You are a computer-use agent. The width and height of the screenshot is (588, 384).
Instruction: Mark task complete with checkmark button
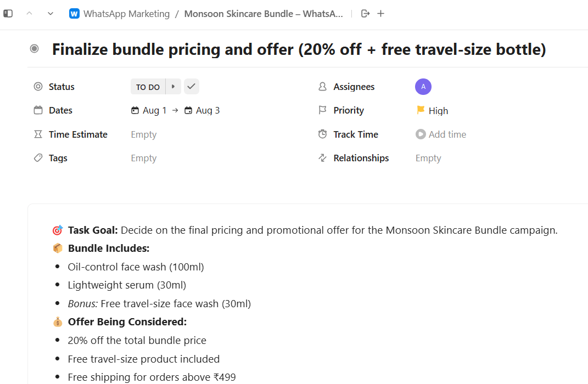tap(191, 87)
